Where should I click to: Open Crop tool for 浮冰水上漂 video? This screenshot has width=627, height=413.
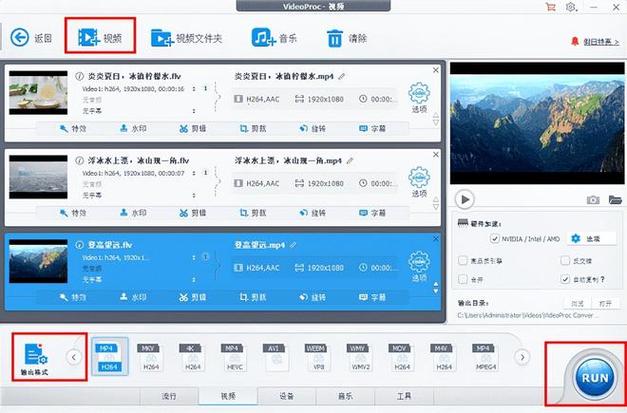[253, 213]
